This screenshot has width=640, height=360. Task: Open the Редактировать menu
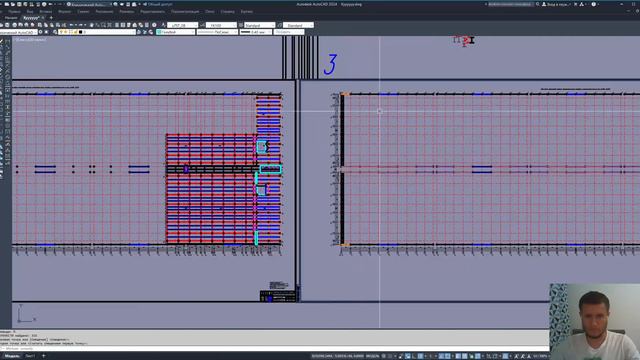(152, 11)
